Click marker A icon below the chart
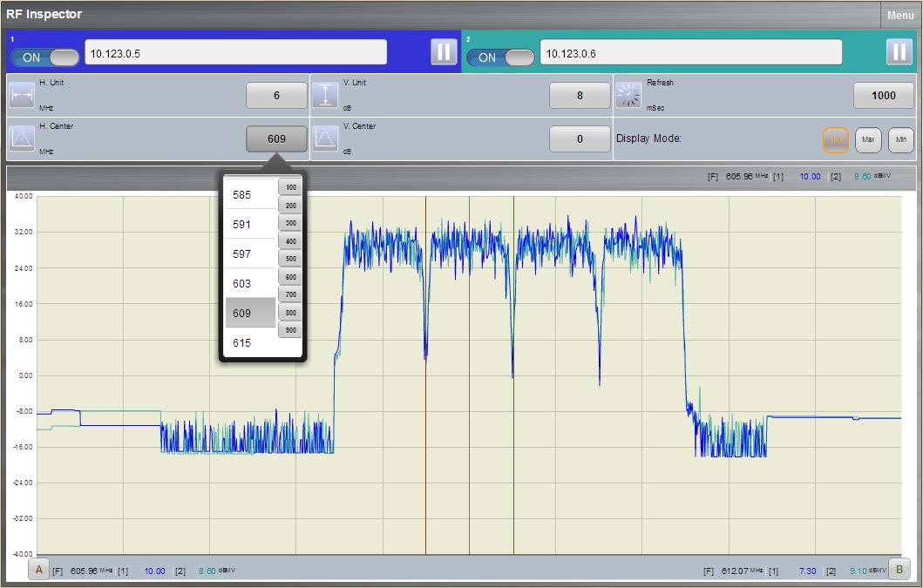923x588 pixels. (x=39, y=571)
